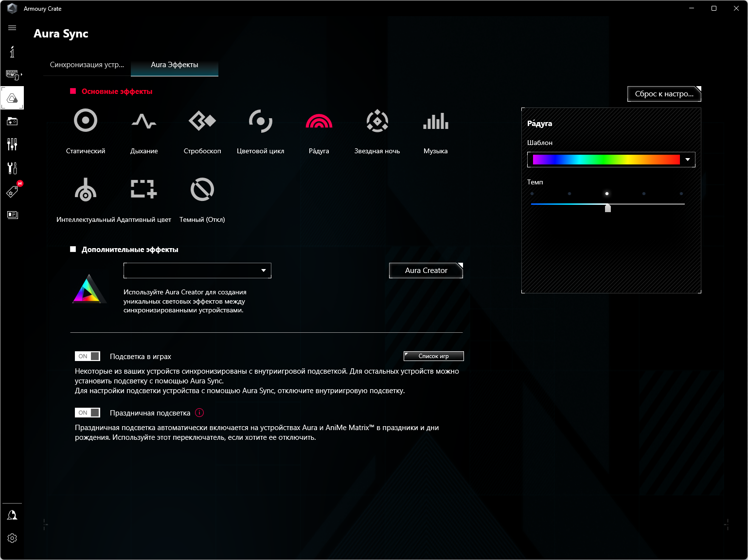Screen dimensions: 748x560
Task: Apply the Цветовой цикл effect
Action: tap(261, 131)
